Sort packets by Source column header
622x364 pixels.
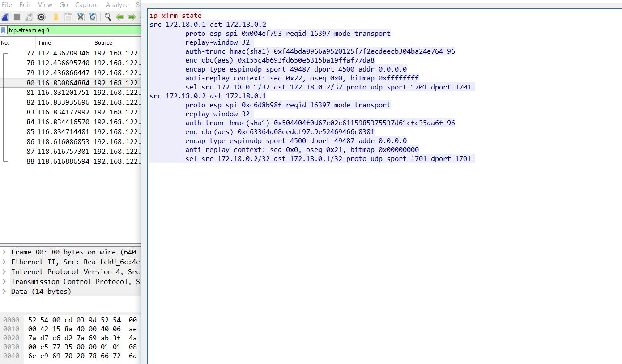coord(116,43)
